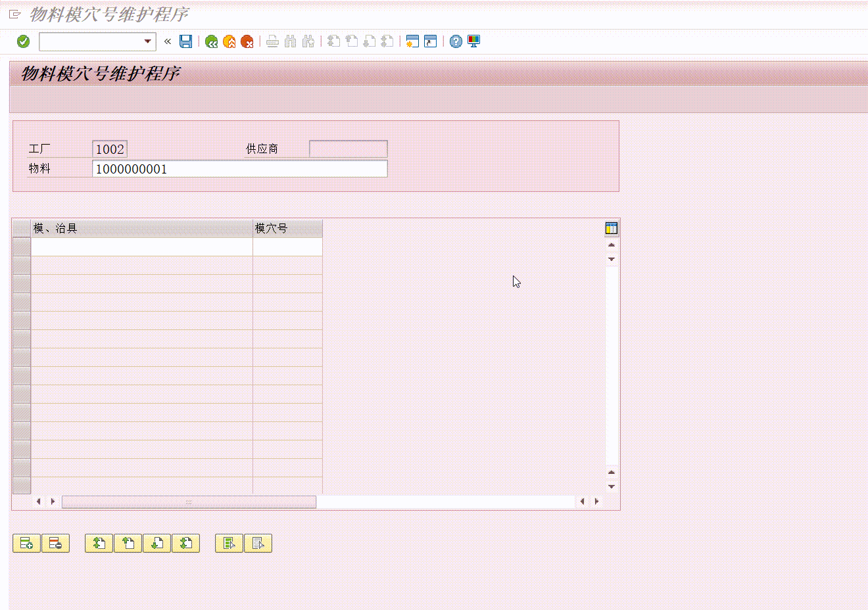Click the Print icon in the toolbar
868x610 pixels.
(272, 41)
